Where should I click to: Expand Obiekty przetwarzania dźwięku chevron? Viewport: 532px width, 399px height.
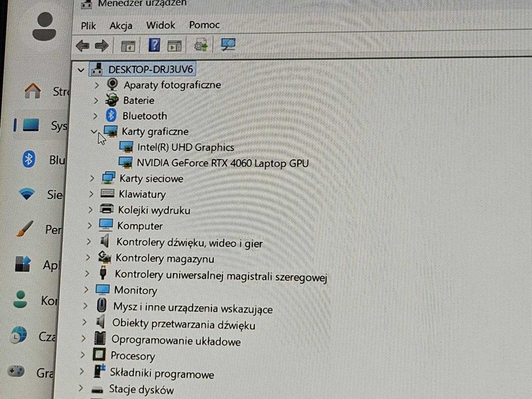tap(84, 321)
